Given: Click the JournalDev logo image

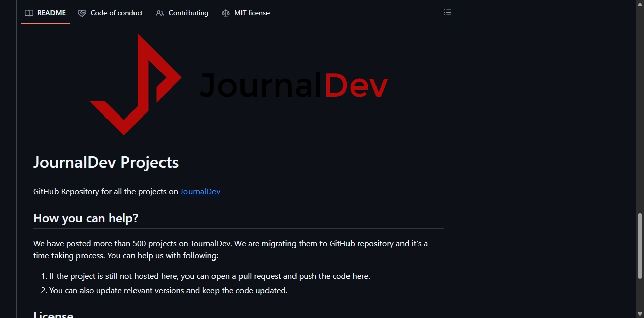Looking at the screenshot, I should (238, 84).
